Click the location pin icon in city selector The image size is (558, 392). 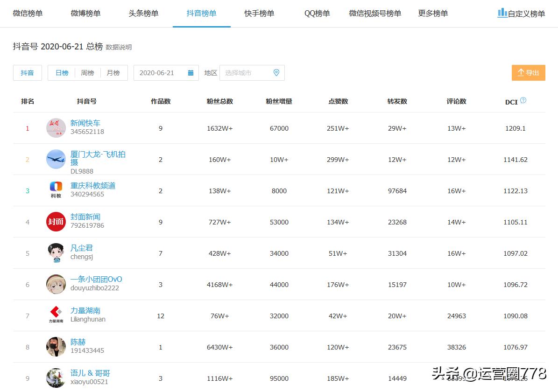pyautogui.click(x=276, y=73)
